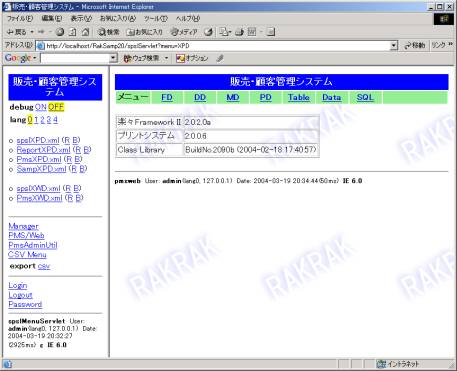Click the History icon in the toolbar

click(209, 32)
